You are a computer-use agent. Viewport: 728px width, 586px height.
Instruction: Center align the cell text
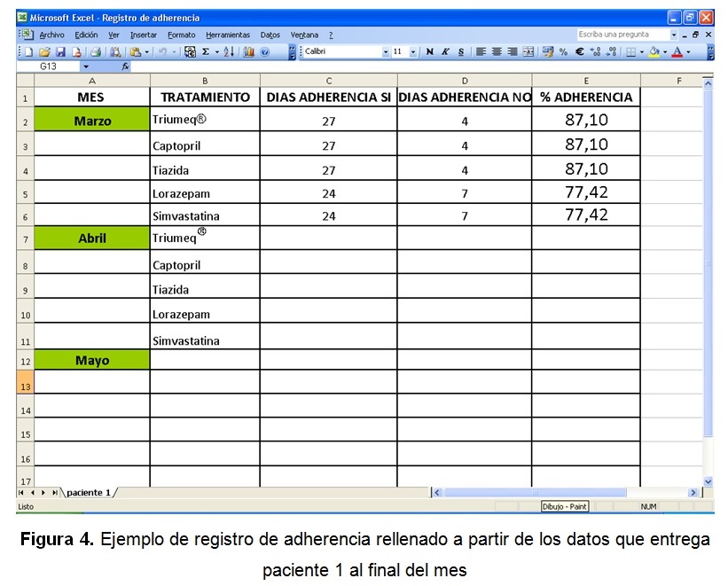(x=497, y=51)
